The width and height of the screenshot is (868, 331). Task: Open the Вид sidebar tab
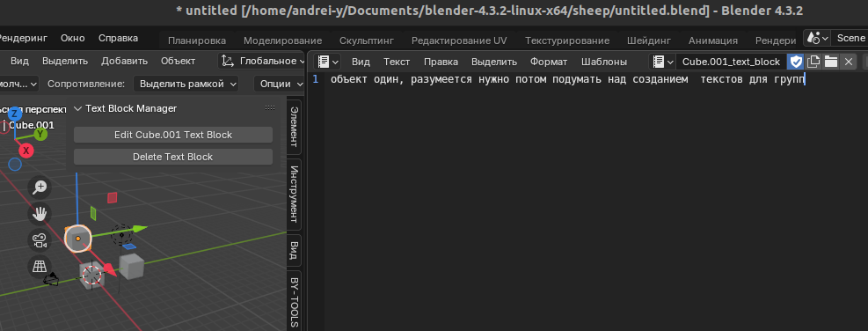(294, 250)
